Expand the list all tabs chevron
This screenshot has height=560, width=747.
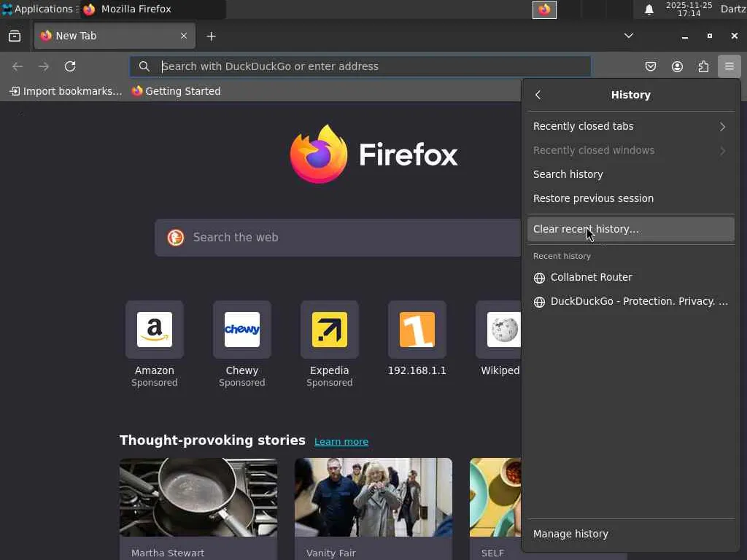629,36
